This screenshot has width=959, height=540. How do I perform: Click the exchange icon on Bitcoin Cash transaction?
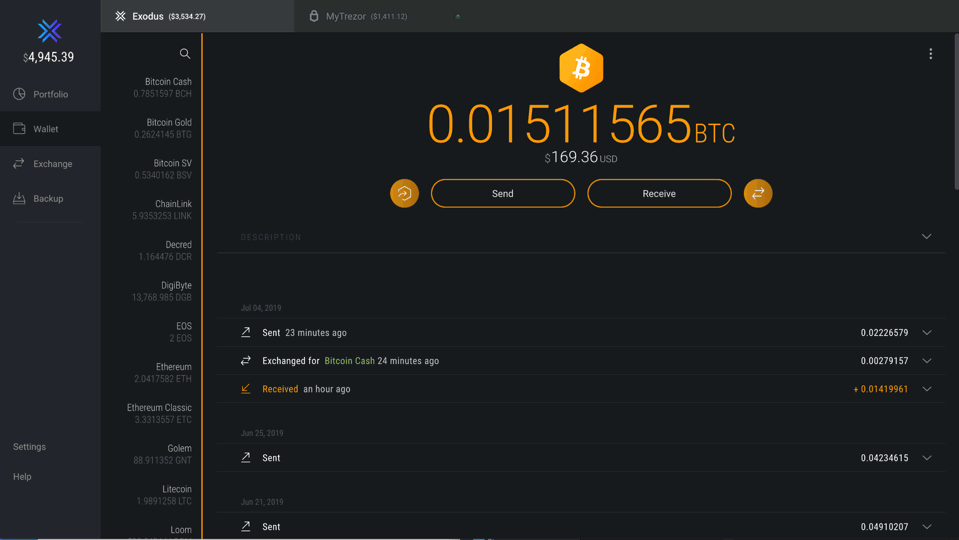[246, 361]
